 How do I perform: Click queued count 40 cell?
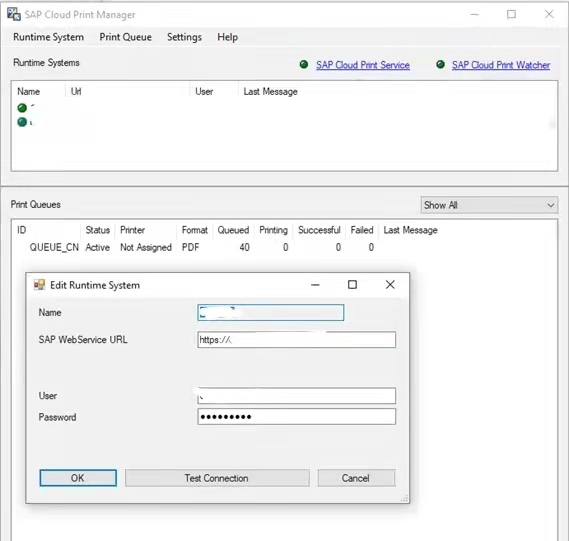point(244,247)
